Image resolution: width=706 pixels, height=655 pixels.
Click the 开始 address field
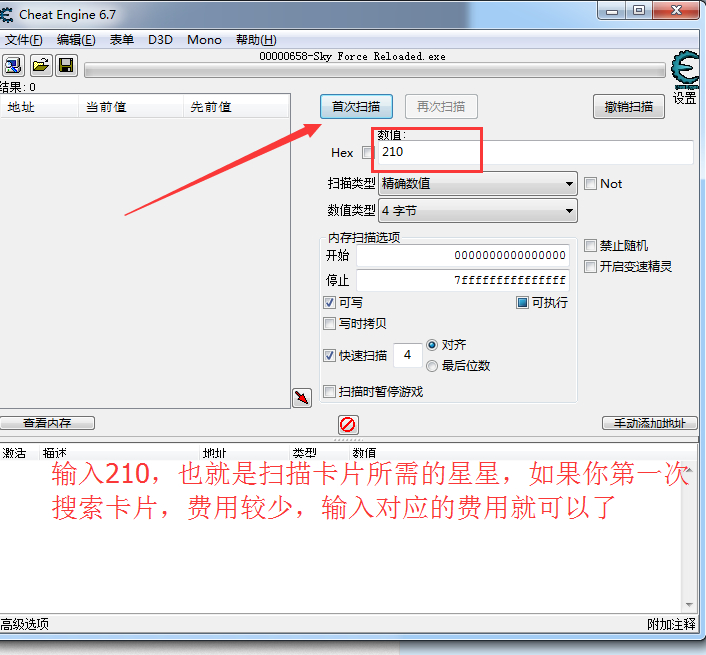(463, 255)
